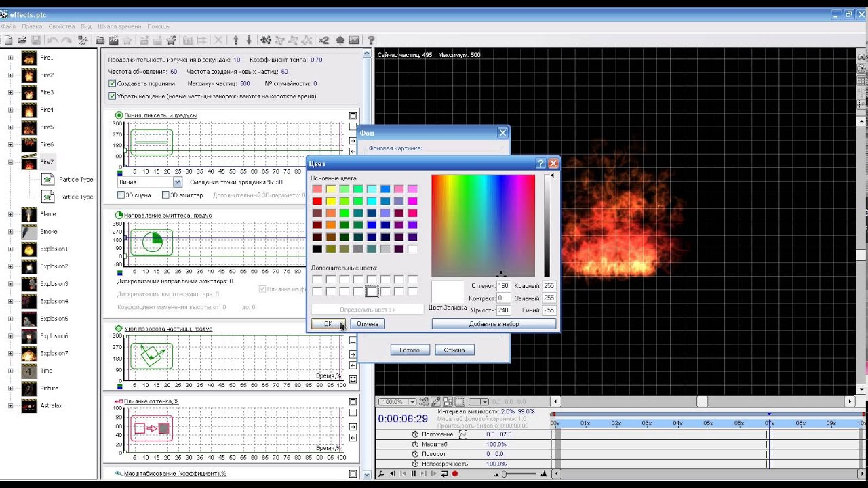Expand the Fire1 tree node
Screen dimensions: 868x488
(x=10, y=58)
